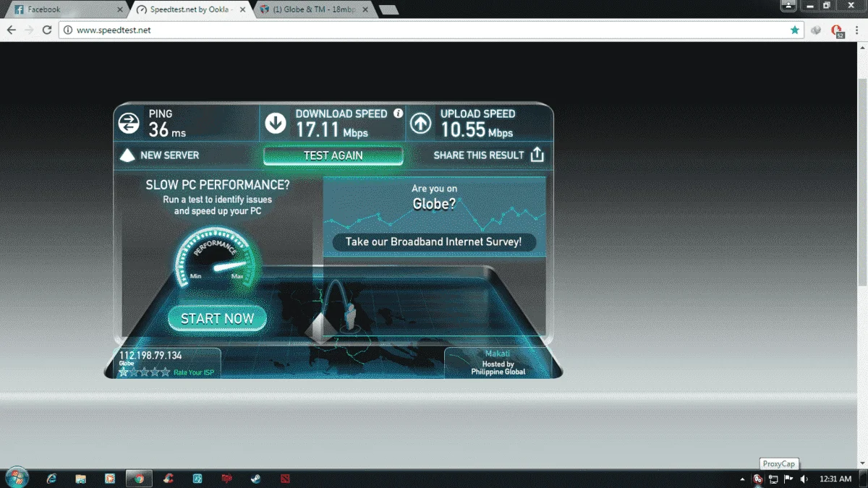The height and width of the screenshot is (488, 868).
Task: Click the gray extension icon beside bookmark star
Action: tap(816, 30)
